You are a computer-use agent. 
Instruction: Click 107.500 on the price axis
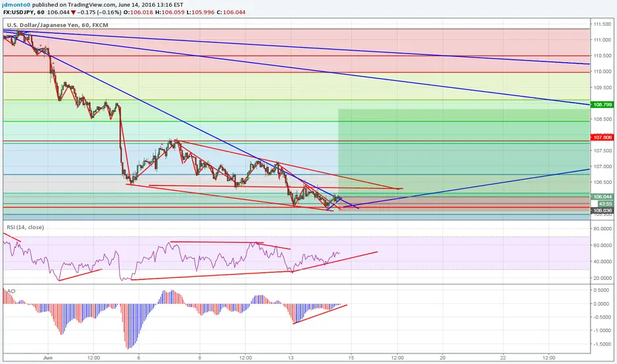coord(602,150)
